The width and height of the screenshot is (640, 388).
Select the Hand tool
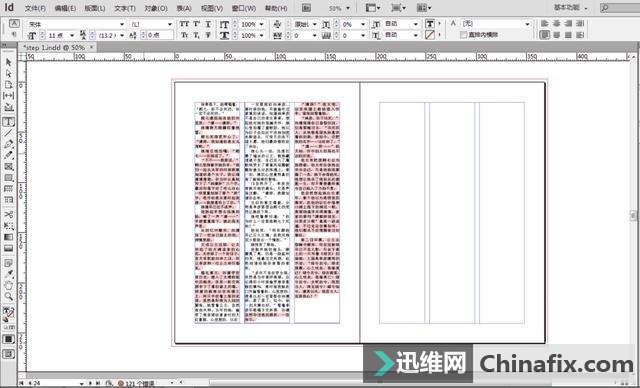pyautogui.click(x=9, y=285)
